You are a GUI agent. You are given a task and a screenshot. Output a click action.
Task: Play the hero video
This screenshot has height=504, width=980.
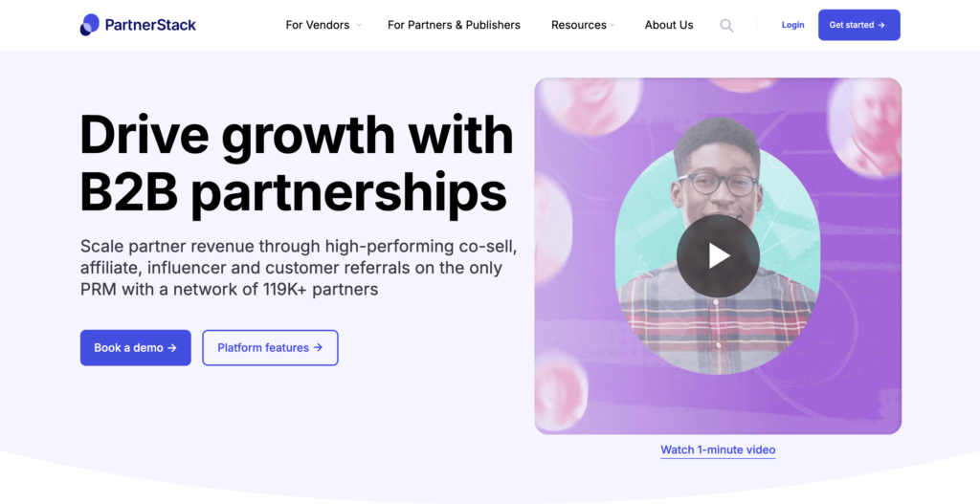[x=718, y=256]
